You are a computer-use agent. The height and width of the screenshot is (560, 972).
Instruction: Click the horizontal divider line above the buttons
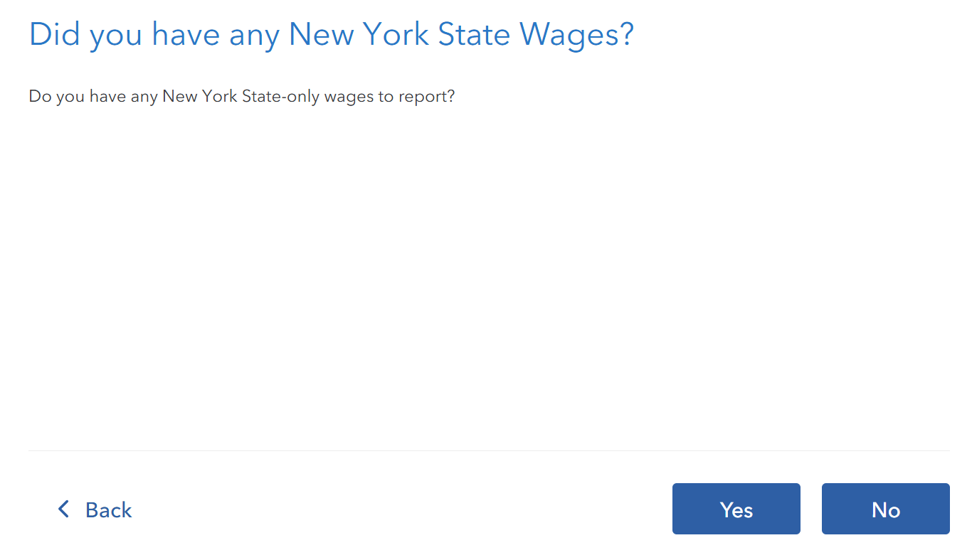click(x=489, y=450)
